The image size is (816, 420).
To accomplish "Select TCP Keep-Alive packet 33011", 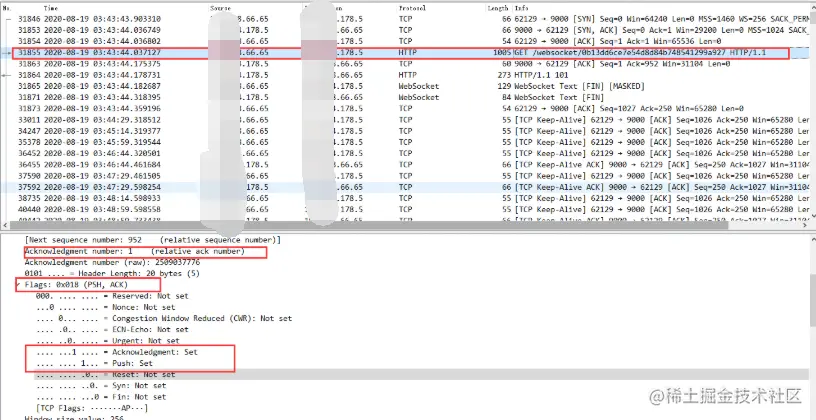I will click(406, 120).
